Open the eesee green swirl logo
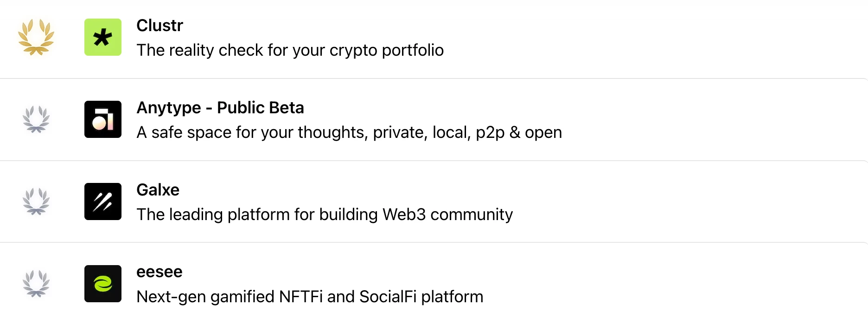The width and height of the screenshot is (868, 325). [x=103, y=284]
